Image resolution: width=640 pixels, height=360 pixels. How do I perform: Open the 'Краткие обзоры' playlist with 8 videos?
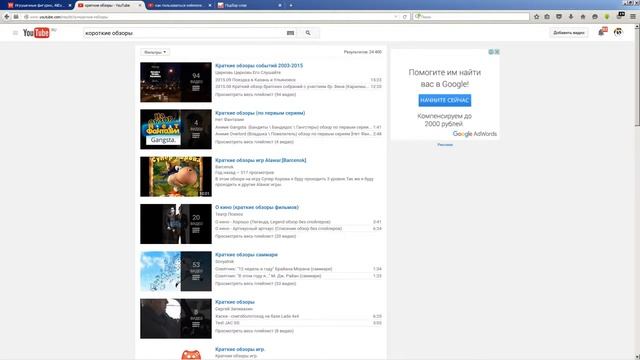click(x=235, y=302)
